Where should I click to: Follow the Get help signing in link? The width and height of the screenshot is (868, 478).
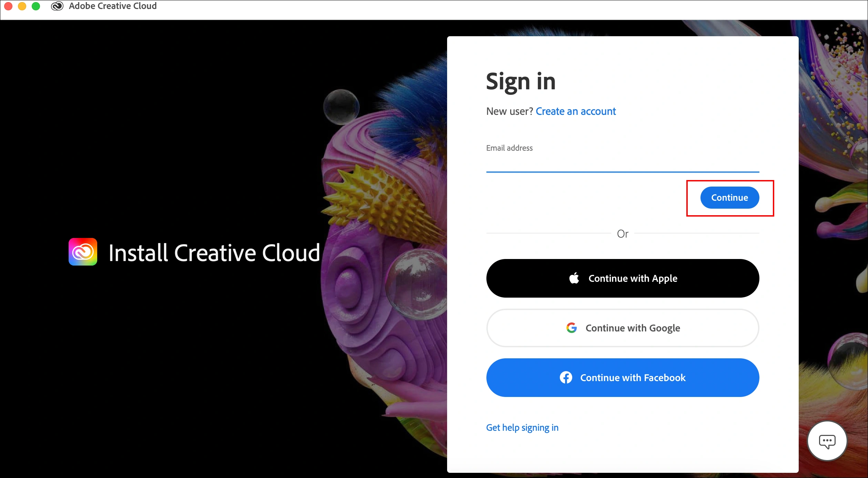tap(522, 428)
